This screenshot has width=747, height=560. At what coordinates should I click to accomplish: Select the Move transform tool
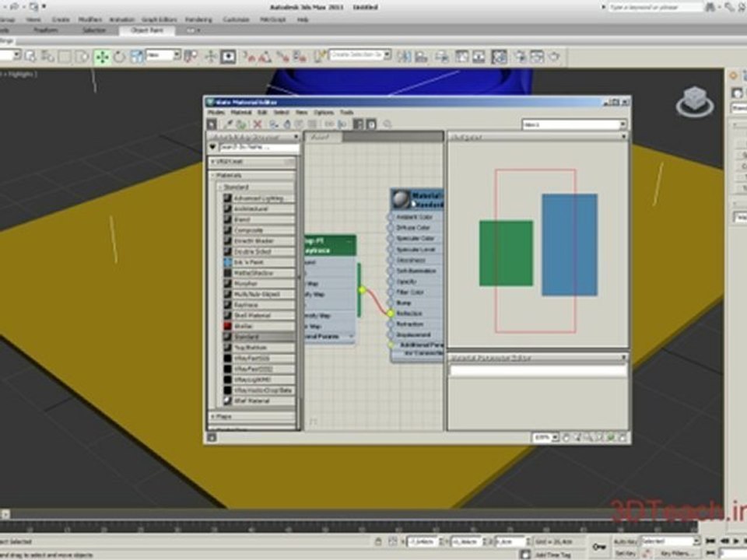tap(102, 57)
